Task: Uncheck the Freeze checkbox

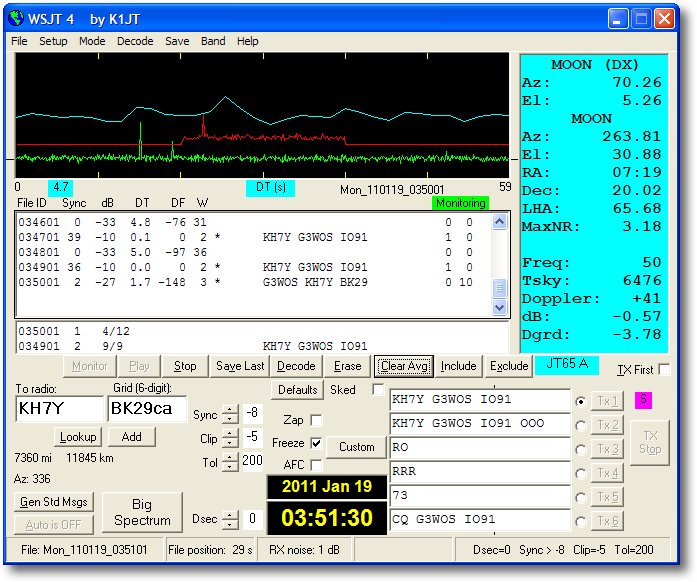Action: click(x=316, y=443)
